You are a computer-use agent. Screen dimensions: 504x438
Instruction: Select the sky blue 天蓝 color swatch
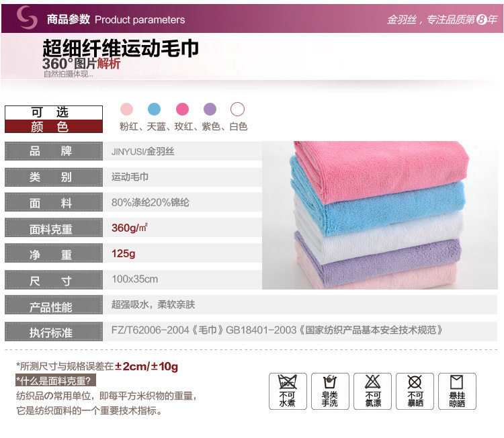[x=155, y=109]
